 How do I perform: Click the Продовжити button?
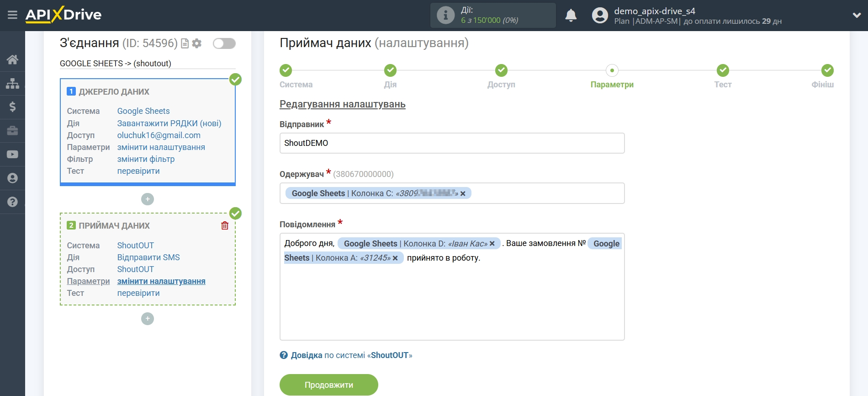point(328,385)
